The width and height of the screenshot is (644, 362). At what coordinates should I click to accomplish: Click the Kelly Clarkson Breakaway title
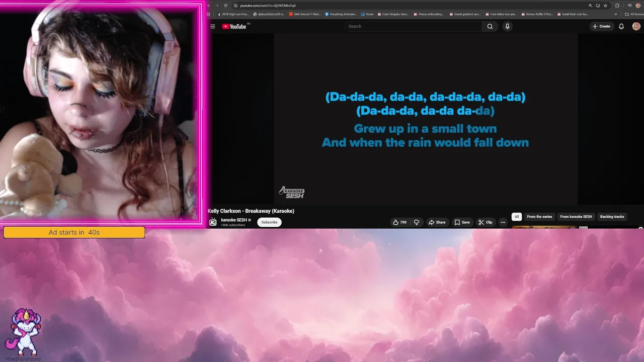[x=251, y=211]
